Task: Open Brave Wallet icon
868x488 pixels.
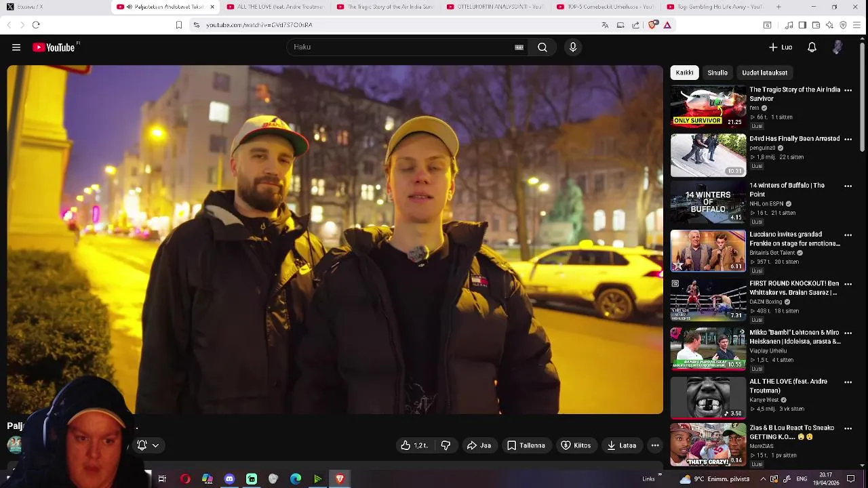Action: coord(816,25)
